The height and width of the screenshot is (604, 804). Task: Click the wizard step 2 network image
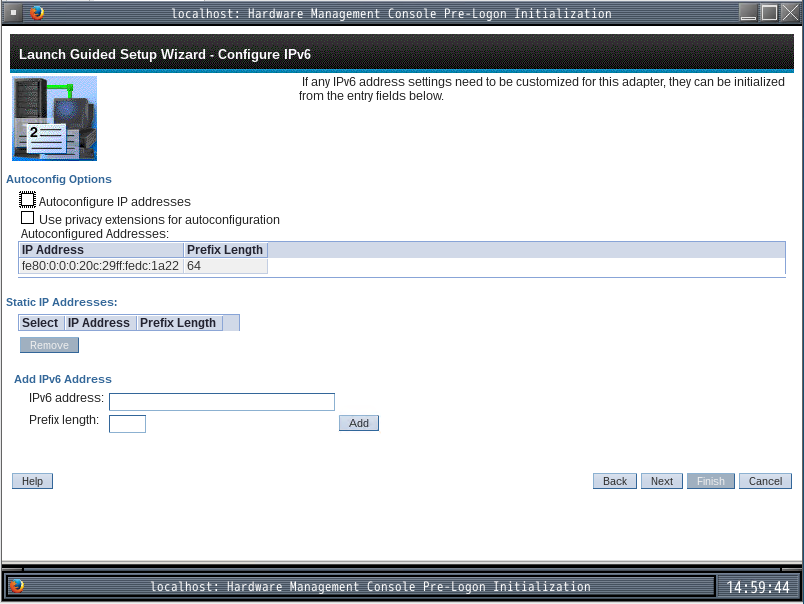[54, 118]
